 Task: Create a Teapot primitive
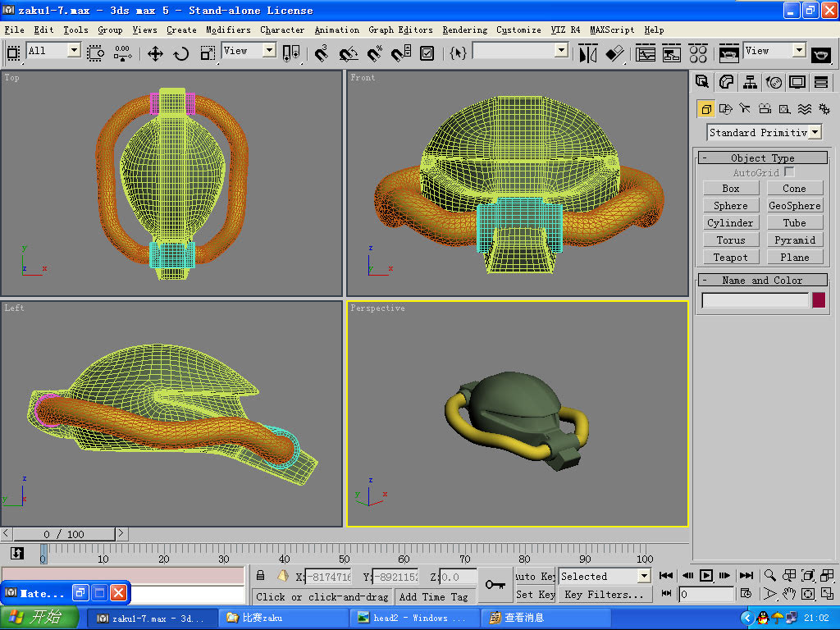point(731,257)
